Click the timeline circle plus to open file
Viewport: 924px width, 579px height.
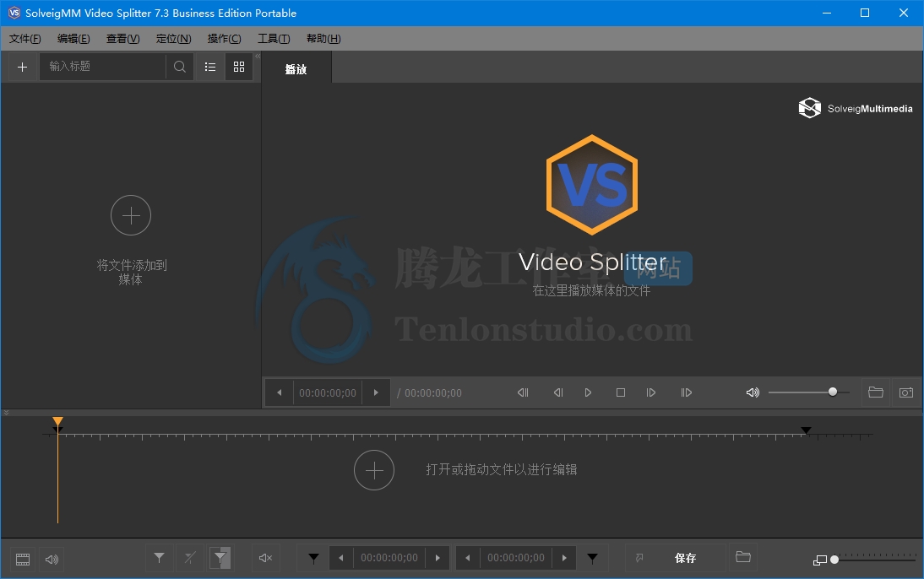(x=374, y=470)
